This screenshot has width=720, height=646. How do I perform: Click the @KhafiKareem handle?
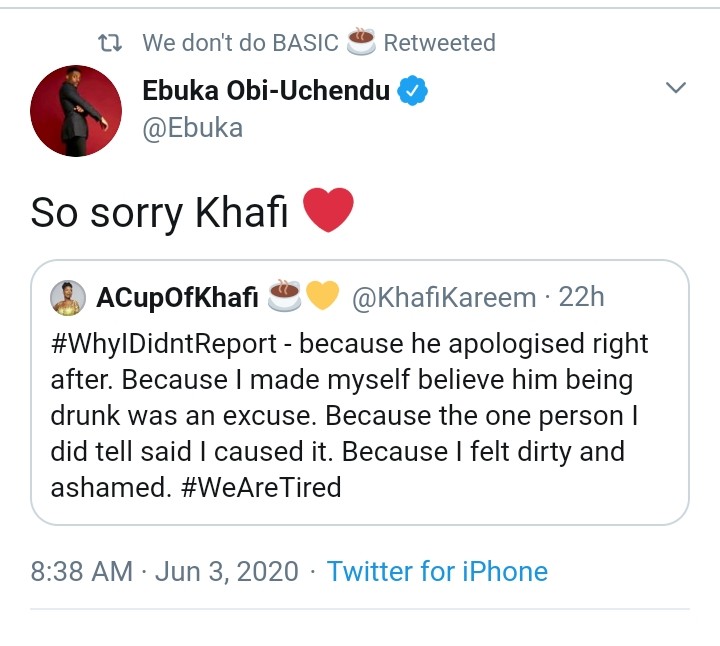click(446, 298)
